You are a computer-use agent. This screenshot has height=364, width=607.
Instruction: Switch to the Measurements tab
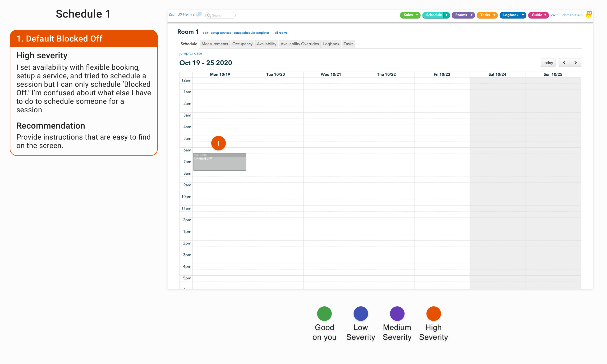(215, 44)
